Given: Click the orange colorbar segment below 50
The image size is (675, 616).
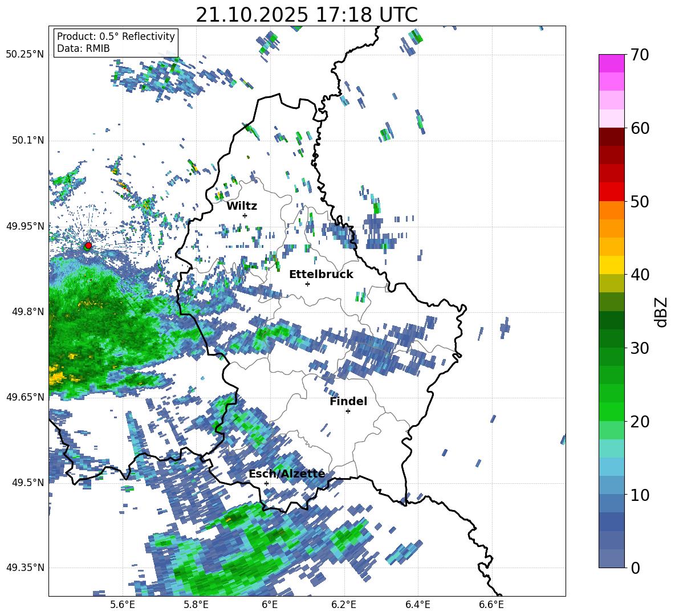Looking at the screenshot, I should point(611,210).
